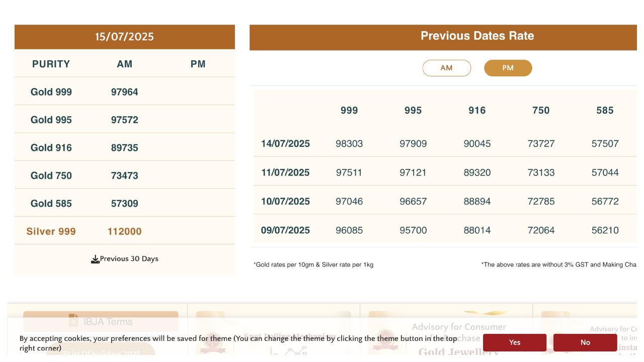The height and width of the screenshot is (362, 644).
Task: Click the Gold 585 AM rate 57309
Action: 124,204
